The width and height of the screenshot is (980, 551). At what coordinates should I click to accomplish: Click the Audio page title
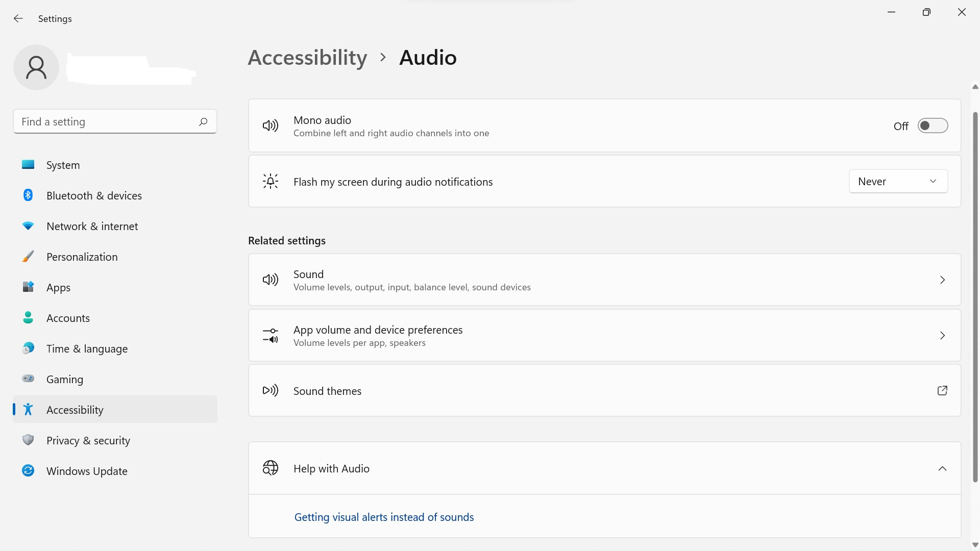tap(428, 58)
